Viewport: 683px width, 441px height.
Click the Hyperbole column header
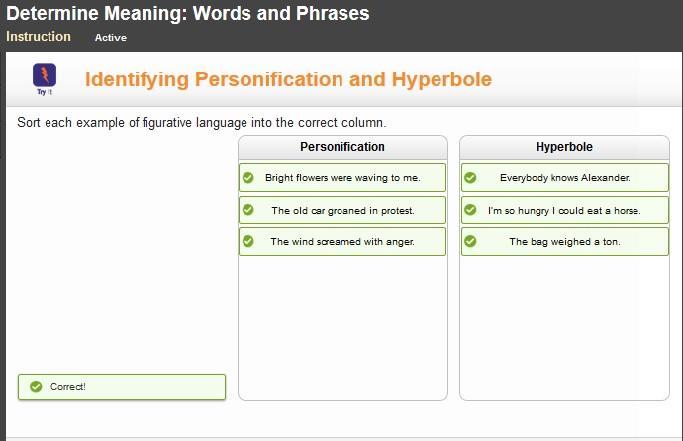tap(564, 147)
